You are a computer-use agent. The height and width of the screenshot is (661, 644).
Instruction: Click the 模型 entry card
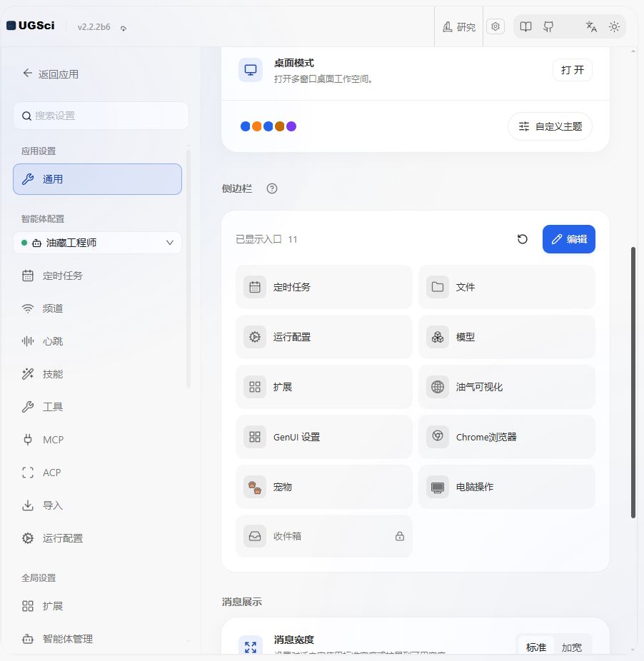pyautogui.click(x=506, y=337)
